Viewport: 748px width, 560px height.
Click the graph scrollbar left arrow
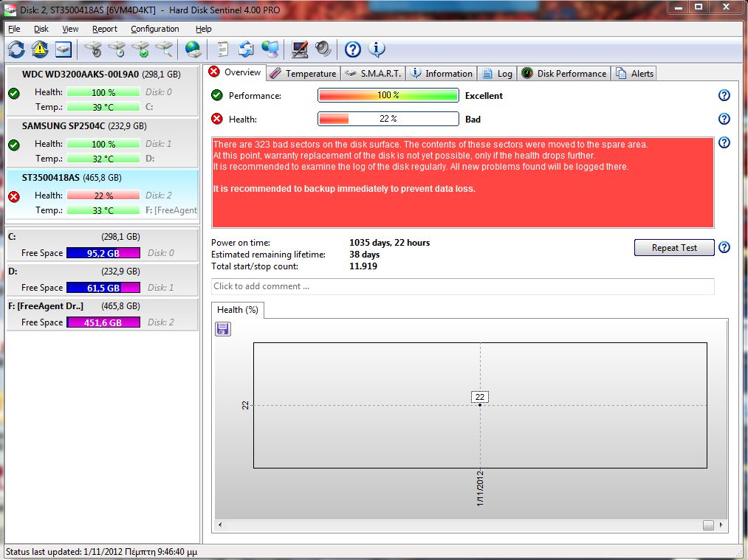220,525
